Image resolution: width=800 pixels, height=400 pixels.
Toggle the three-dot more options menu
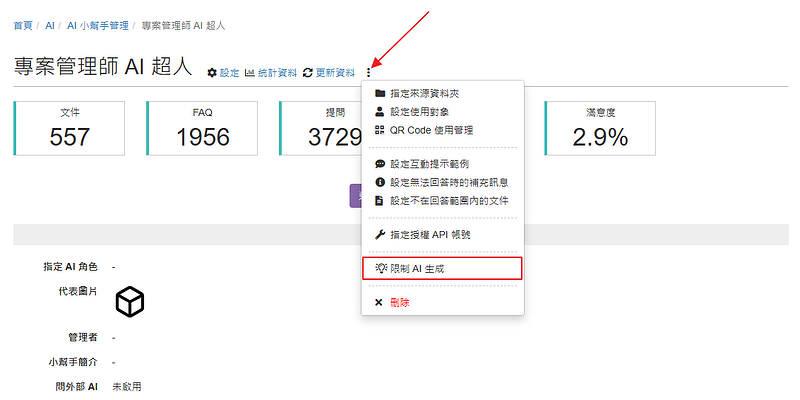coord(369,72)
